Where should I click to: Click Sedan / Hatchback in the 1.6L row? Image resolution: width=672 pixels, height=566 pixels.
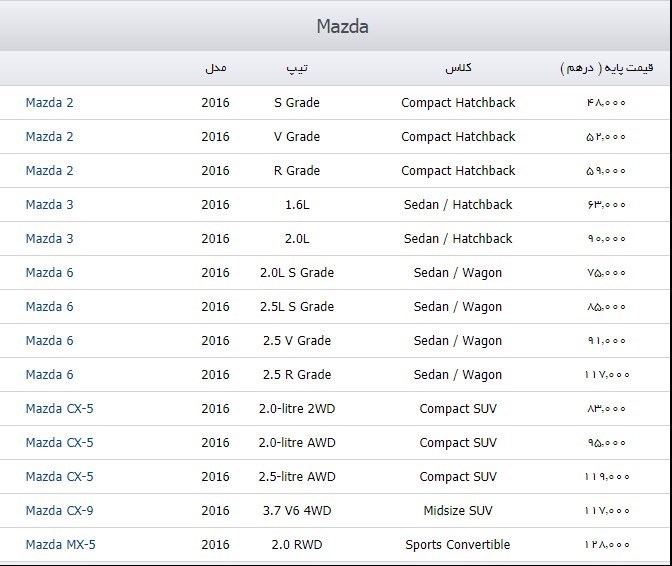458,204
